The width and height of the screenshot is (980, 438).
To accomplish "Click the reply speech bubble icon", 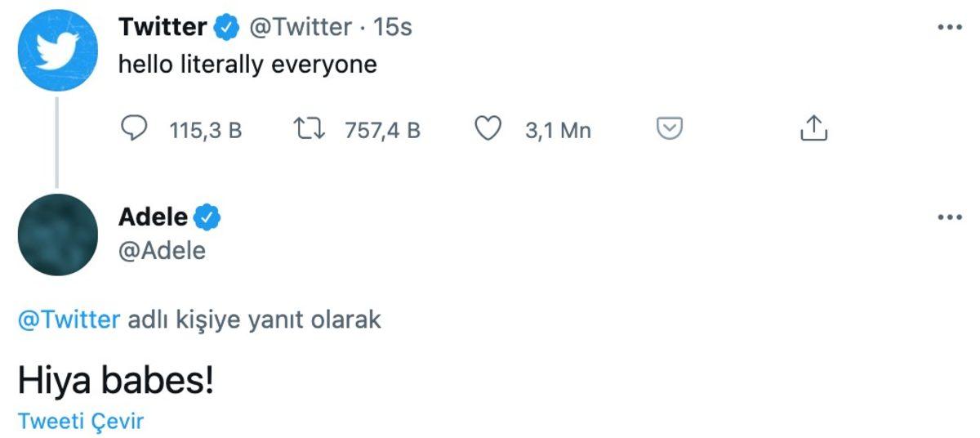I will coord(134,129).
